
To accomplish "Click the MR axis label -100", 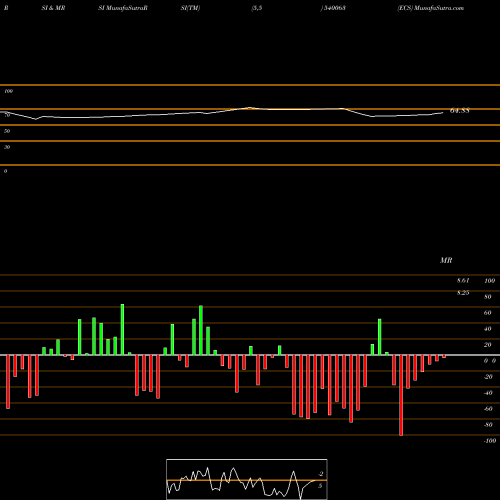I will point(490,441).
